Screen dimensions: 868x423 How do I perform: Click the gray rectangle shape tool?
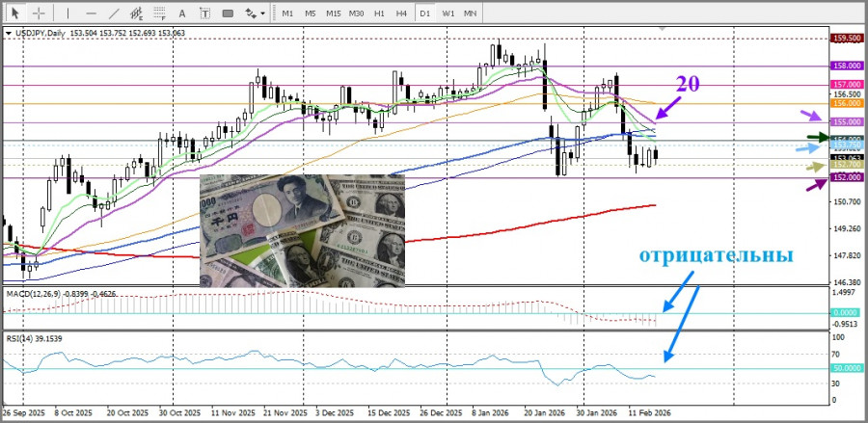[x=228, y=13]
